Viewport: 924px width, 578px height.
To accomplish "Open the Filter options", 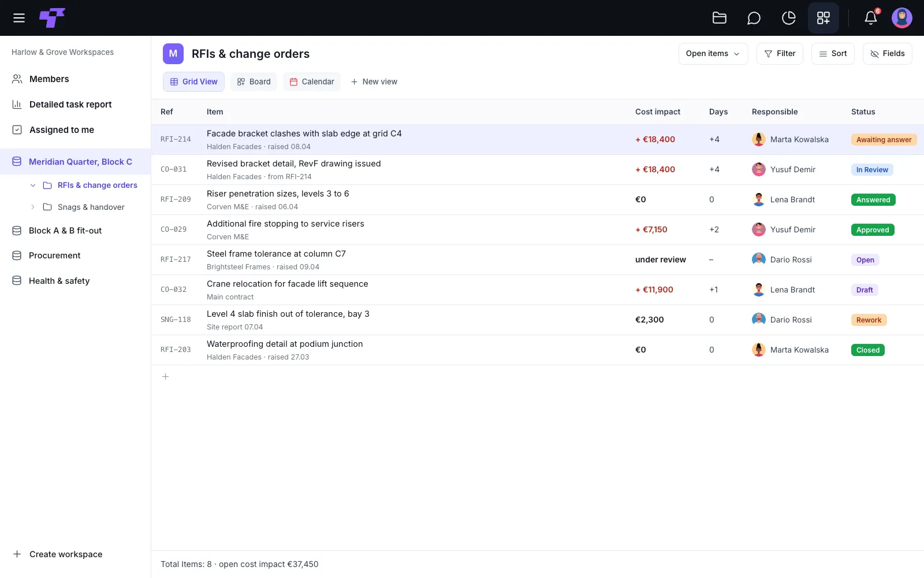I will [x=780, y=54].
